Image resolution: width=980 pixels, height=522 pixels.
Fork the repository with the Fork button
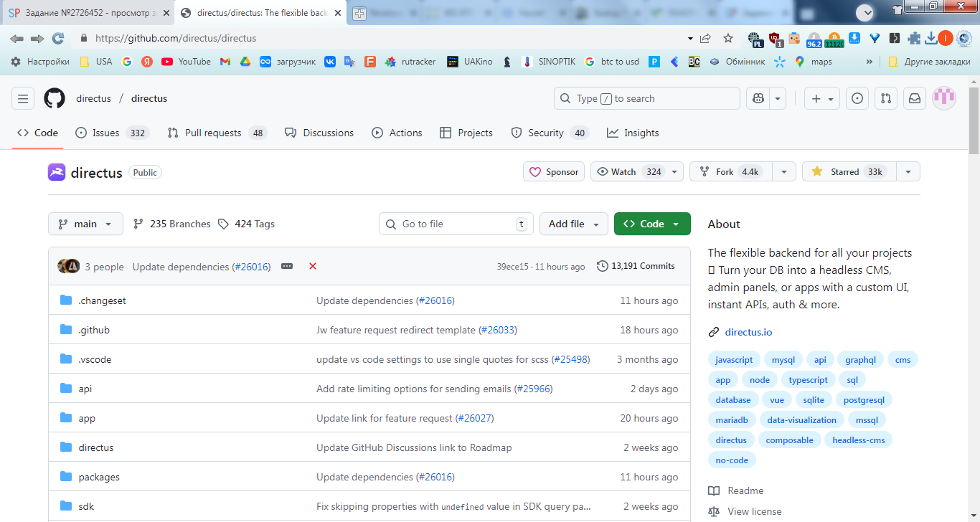pos(730,172)
